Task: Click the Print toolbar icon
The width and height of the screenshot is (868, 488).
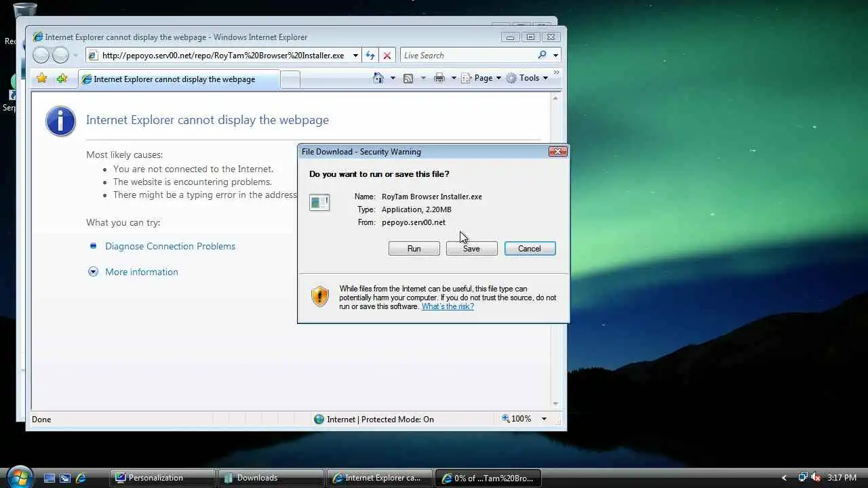Action: click(x=439, y=78)
